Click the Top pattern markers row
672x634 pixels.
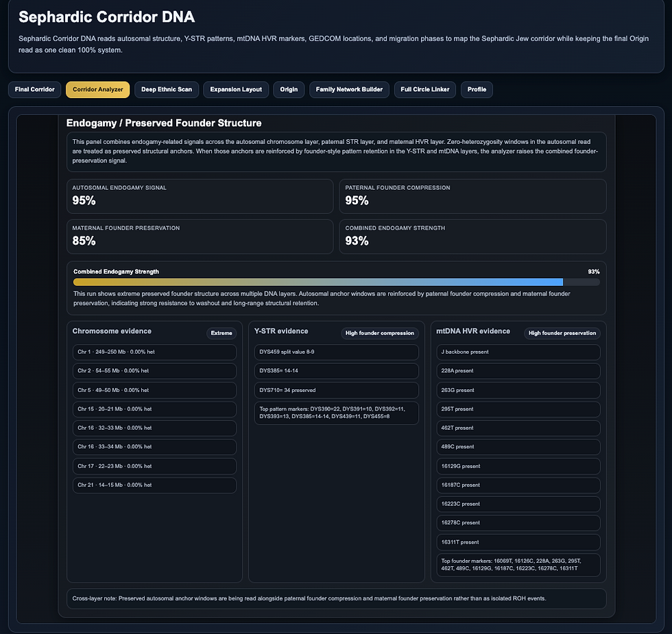pyautogui.click(x=337, y=413)
